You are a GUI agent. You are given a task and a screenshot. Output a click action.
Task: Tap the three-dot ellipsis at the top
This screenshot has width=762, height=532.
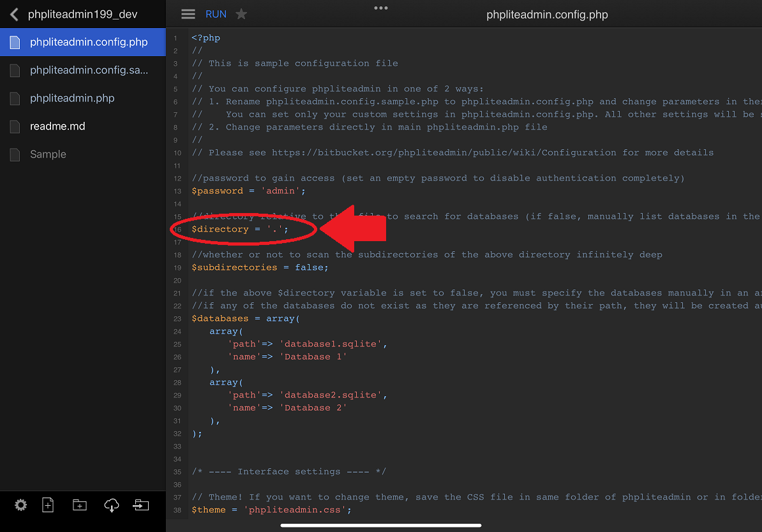(x=381, y=8)
